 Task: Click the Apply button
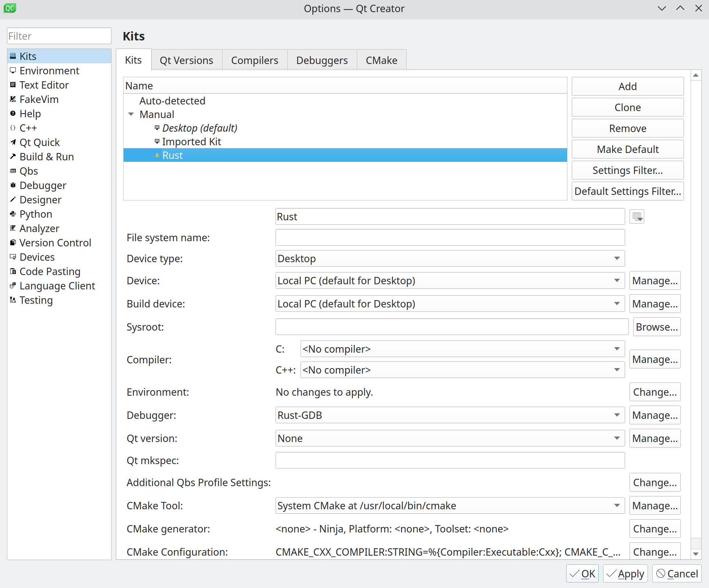625,573
